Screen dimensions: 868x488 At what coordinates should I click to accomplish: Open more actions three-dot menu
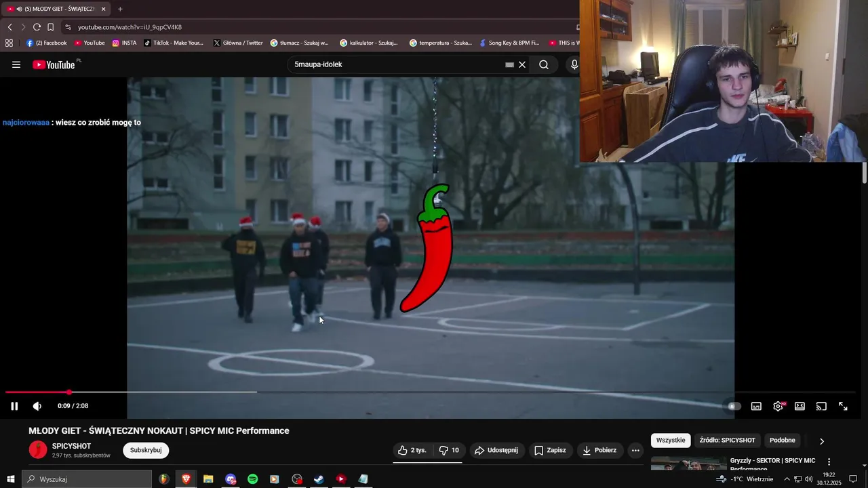[x=635, y=450]
